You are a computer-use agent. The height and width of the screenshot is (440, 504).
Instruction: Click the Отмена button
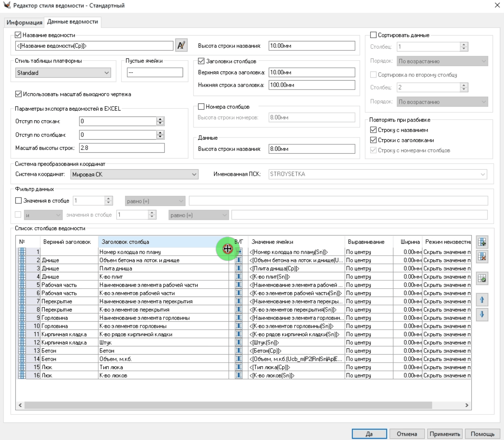point(407,434)
